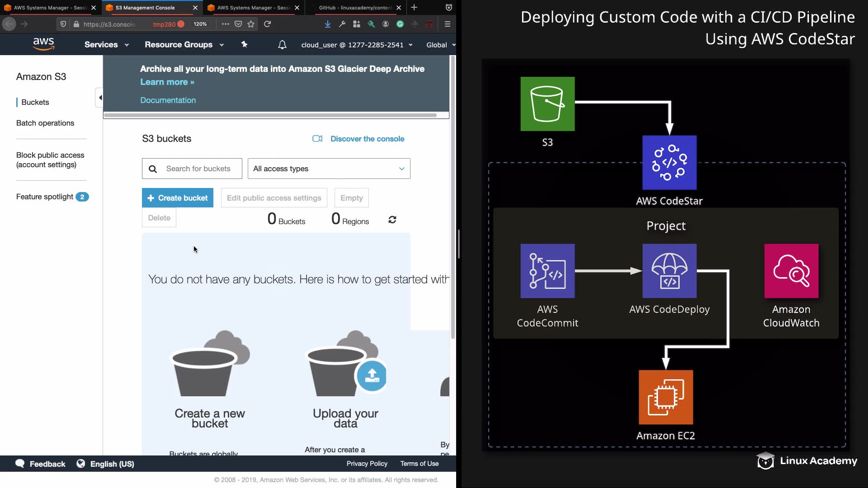Collapse the S3 sidebar panel arrow
The image size is (868, 488).
click(x=100, y=98)
